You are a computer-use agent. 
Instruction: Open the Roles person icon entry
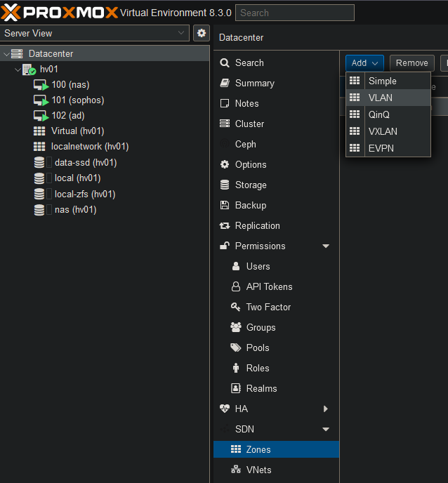point(236,368)
